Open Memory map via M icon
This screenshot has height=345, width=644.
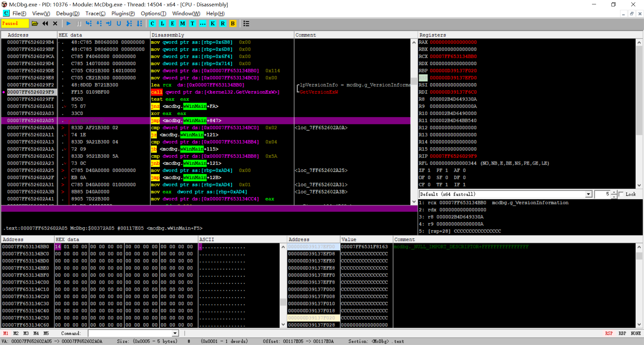point(182,23)
